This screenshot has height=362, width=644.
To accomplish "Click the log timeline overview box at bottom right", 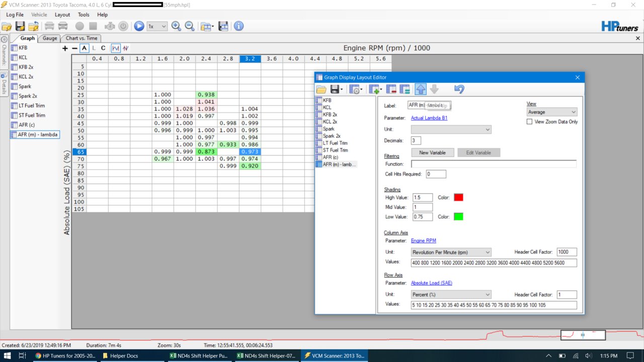I will point(583,335).
